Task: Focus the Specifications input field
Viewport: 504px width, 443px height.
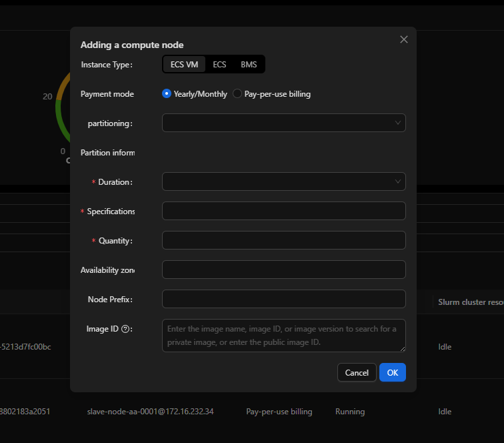Action: tap(284, 211)
